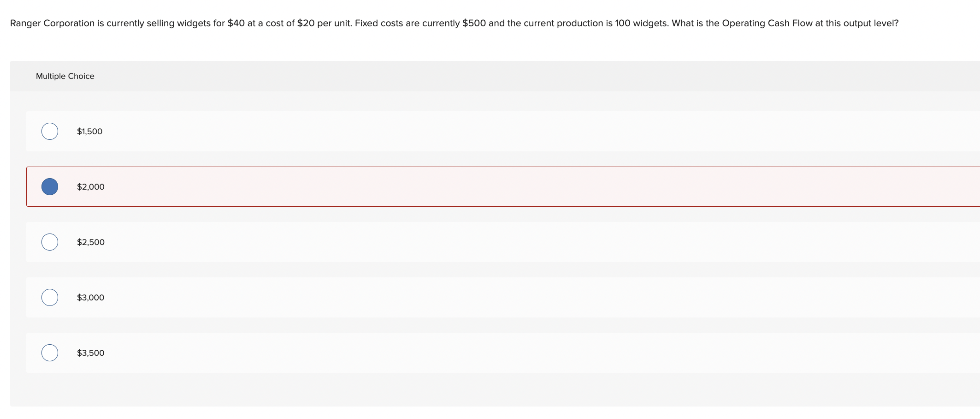Image resolution: width=980 pixels, height=419 pixels.
Task: Select the $3,500 radio button
Action: (x=50, y=353)
